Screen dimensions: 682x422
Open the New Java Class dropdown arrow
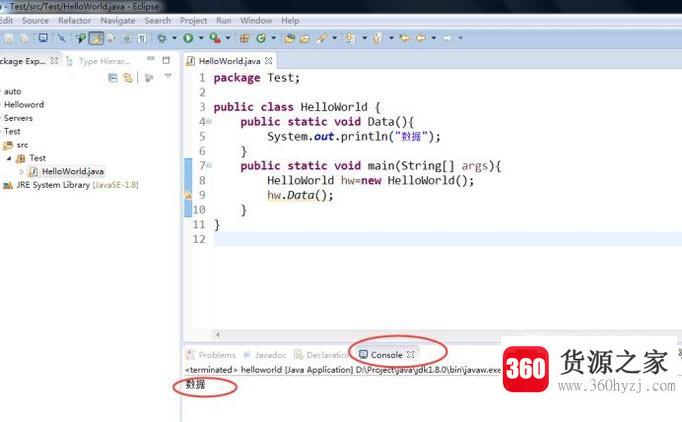tap(274, 38)
